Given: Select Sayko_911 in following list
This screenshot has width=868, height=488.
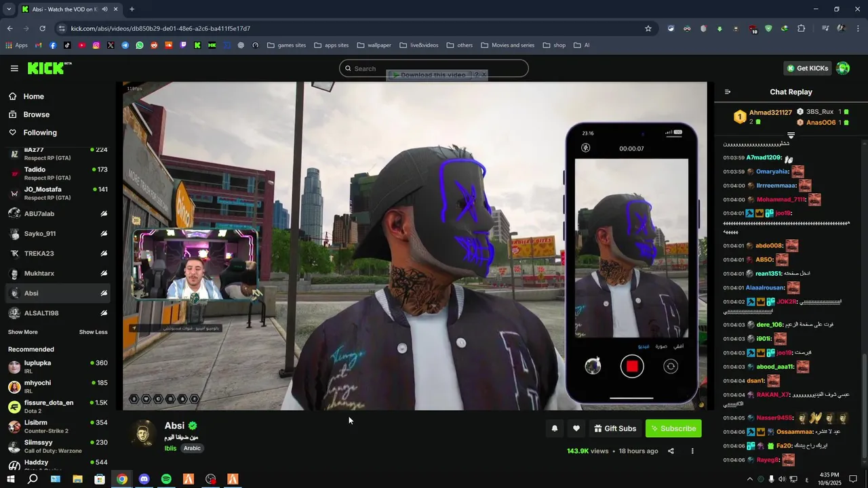Looking at the screenshot, I should [x=58, y=234].
